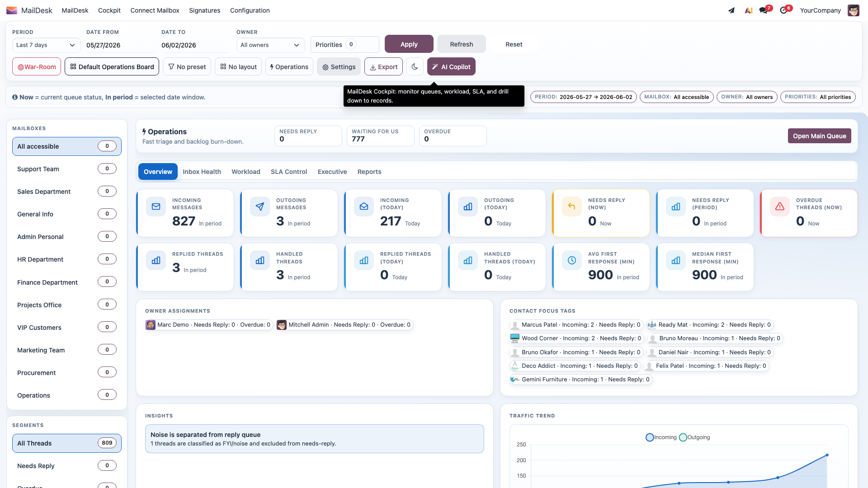Screen dimensions: 868x488
Task: Switch to the Workload tab
Action: [246, 172]
